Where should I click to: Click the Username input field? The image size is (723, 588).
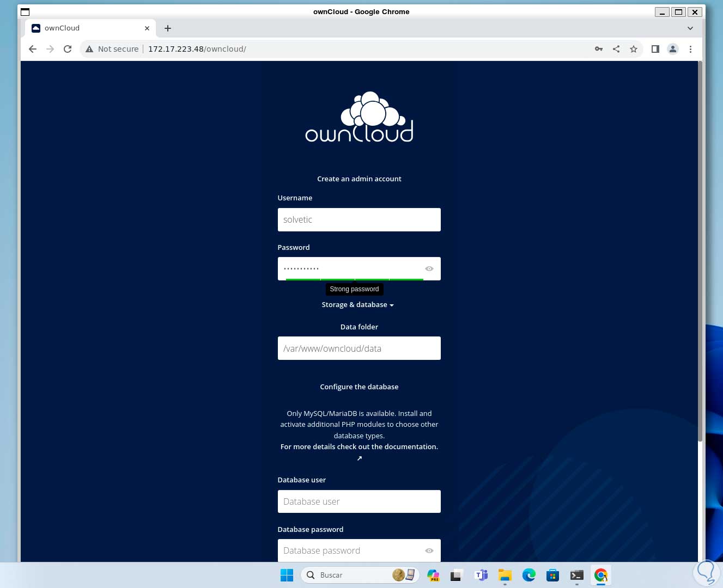click(x=359, y=220)
